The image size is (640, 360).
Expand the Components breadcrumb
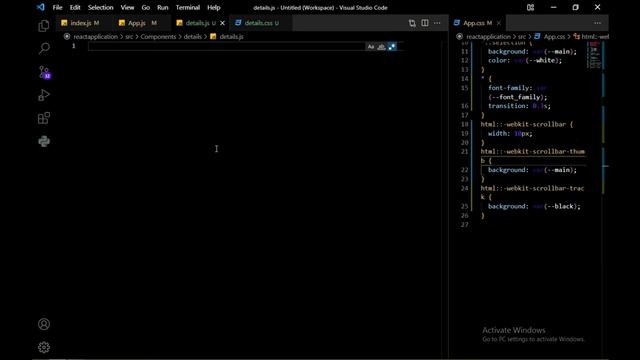click(158, 37)
